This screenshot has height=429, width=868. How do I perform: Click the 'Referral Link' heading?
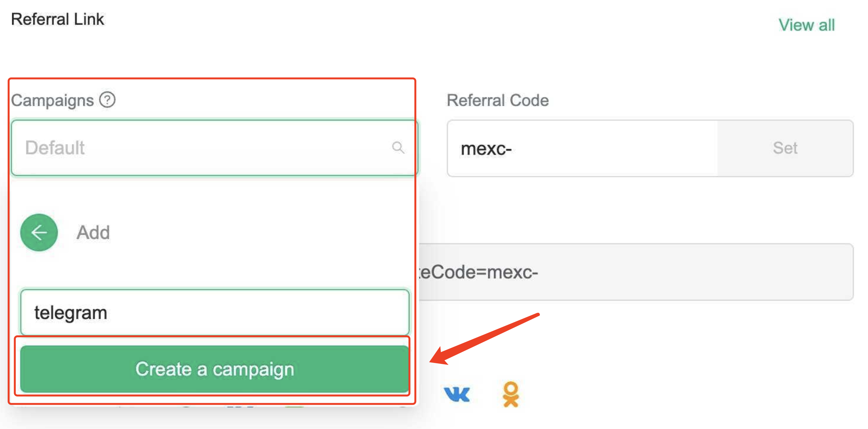pos(58,19)
